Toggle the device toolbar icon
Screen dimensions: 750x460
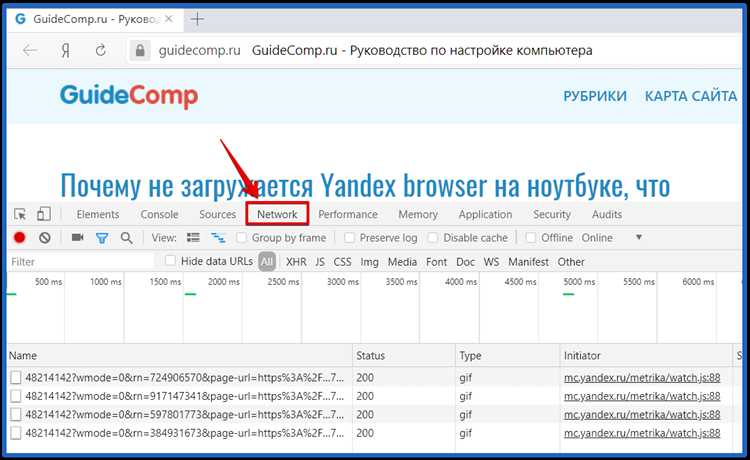[x=44, y=214]
